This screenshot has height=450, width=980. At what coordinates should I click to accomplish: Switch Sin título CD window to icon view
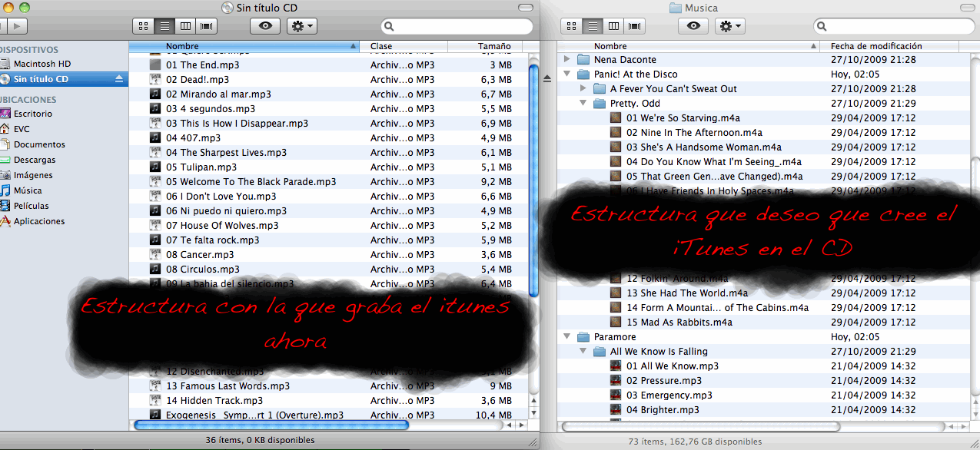coord(143,26)
